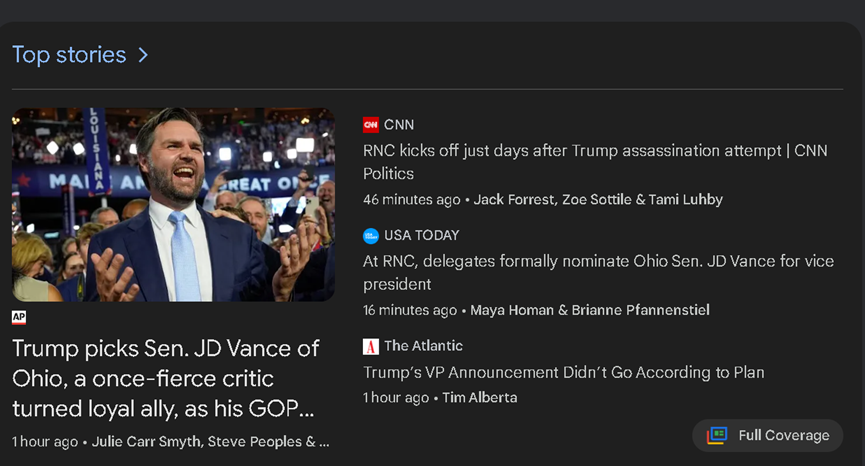
Task: Click the CNN logo icon
Action: pyautogui.click(x=371, y=125)
